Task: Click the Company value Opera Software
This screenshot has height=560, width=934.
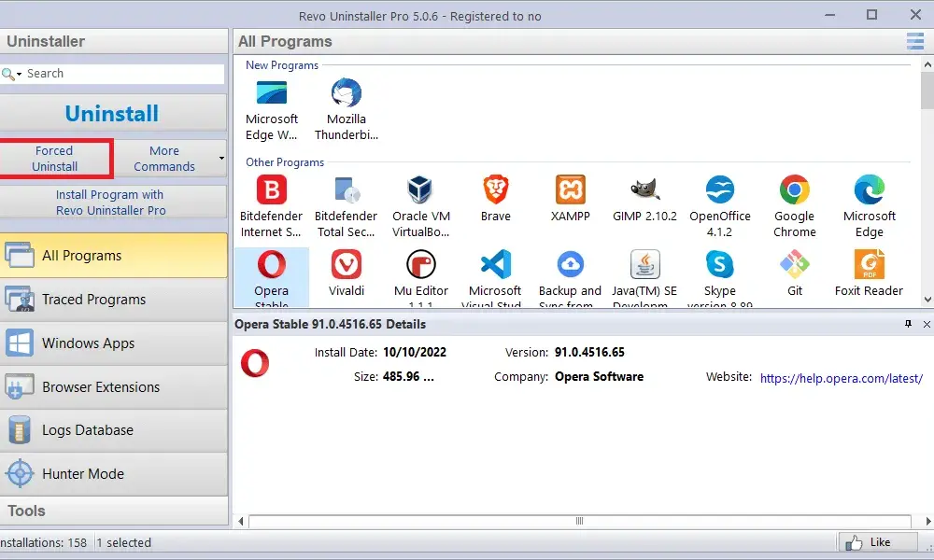Action: click(x=600, y=377)
